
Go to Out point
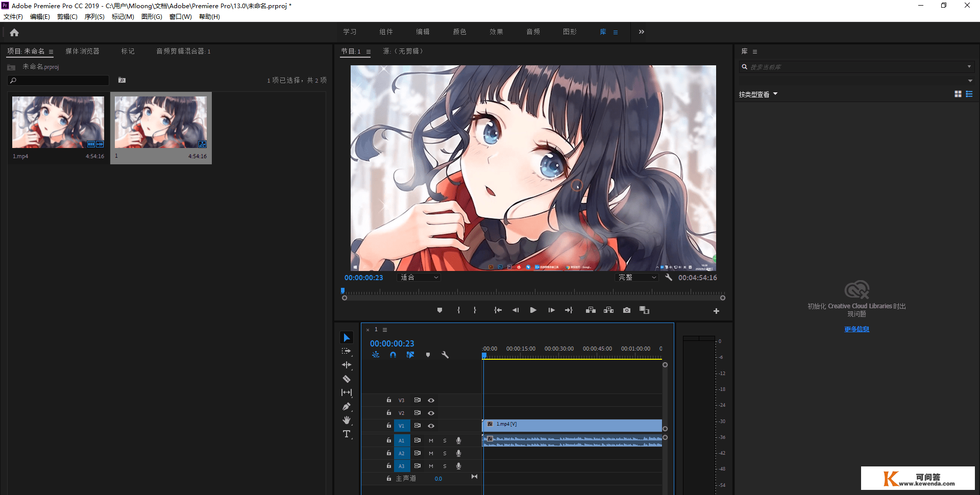tap(569, 310)
